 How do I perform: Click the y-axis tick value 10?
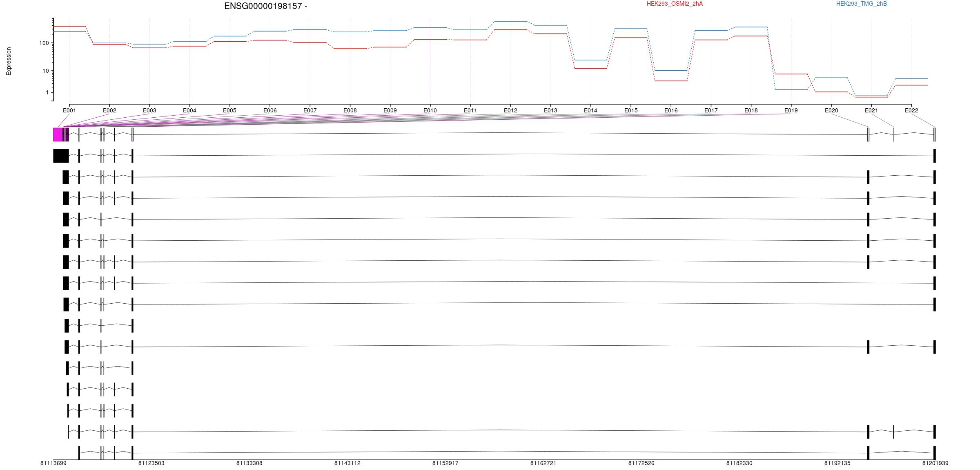46,71
